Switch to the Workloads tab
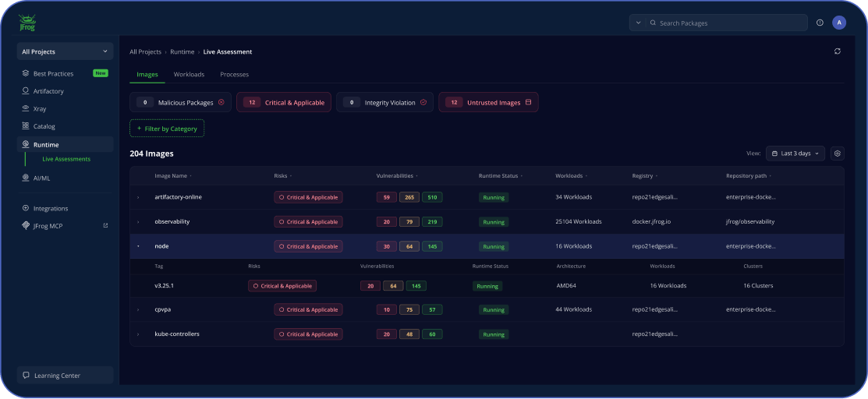 pyautogui.click(x=189, y=75)
